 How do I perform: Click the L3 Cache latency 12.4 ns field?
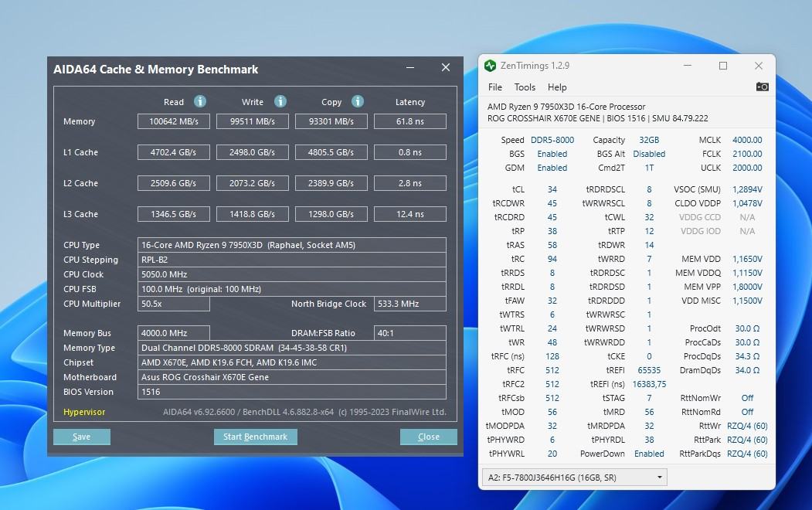click(410, 214)
